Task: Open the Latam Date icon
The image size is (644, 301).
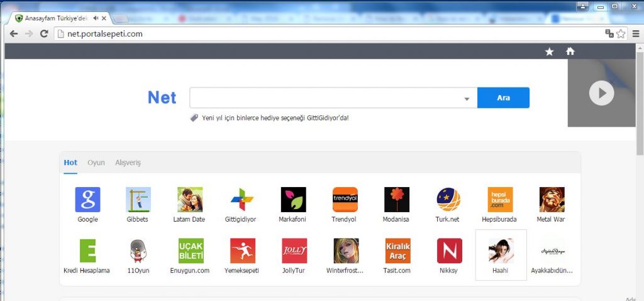Action: [190, 200]
